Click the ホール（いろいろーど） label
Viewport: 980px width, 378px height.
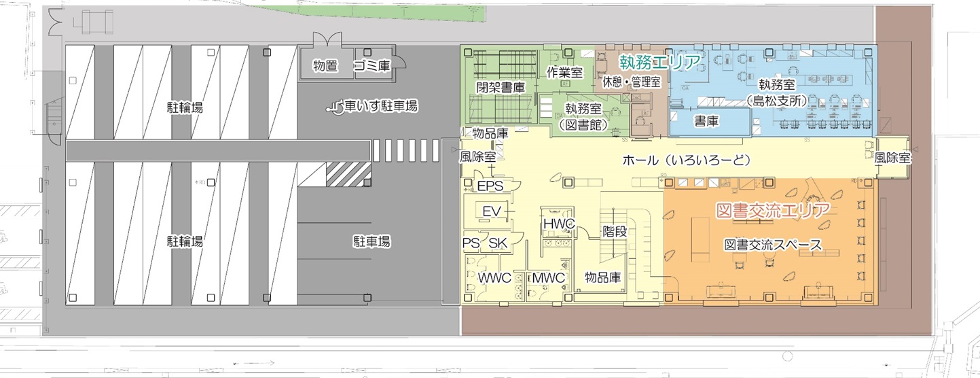pos(685,160)
